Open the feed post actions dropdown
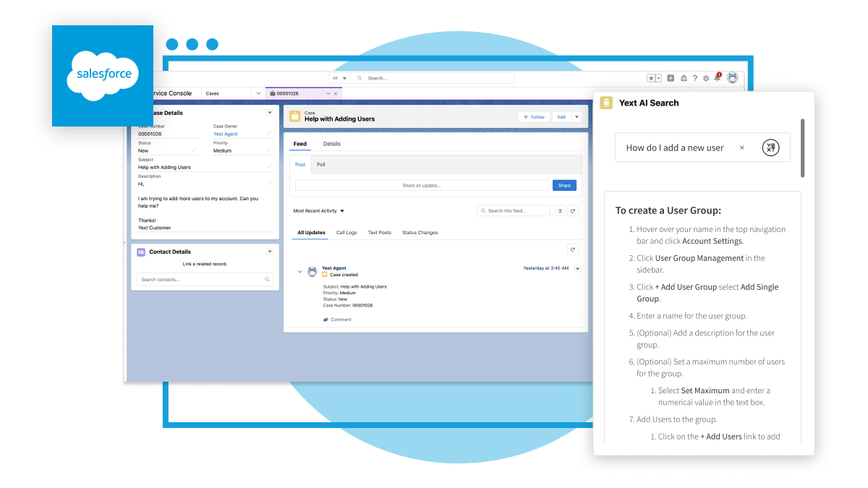The height and width of the screenshot is (488, 868). point(577,268)
